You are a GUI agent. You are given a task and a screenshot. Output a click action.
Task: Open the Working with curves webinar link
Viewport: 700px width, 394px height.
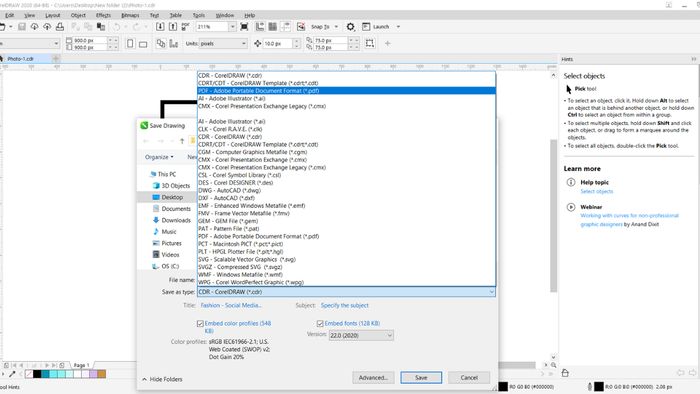pos(629,220)
